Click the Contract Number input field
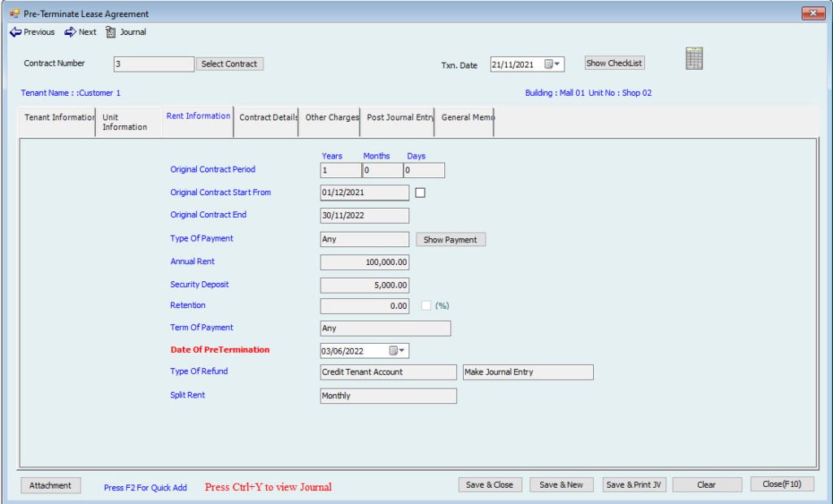The width and height of the screenshot is (833, 504). [153, 64]
